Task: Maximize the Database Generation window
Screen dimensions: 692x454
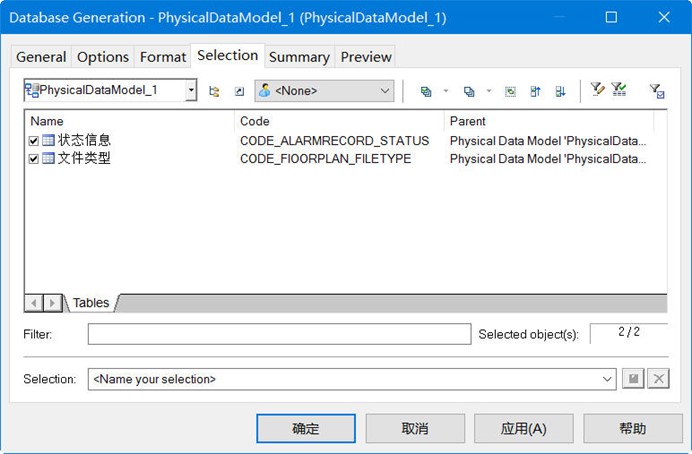Action: point(611,17)
